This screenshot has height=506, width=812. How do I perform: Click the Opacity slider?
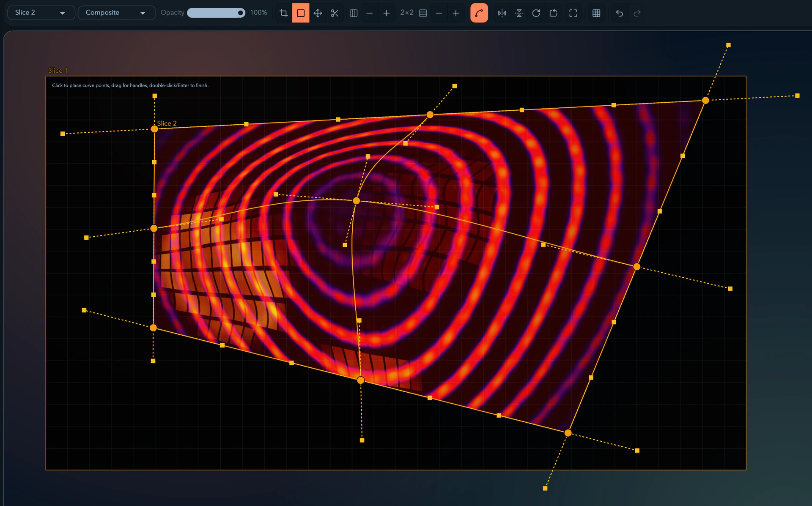tap(216, 13)
